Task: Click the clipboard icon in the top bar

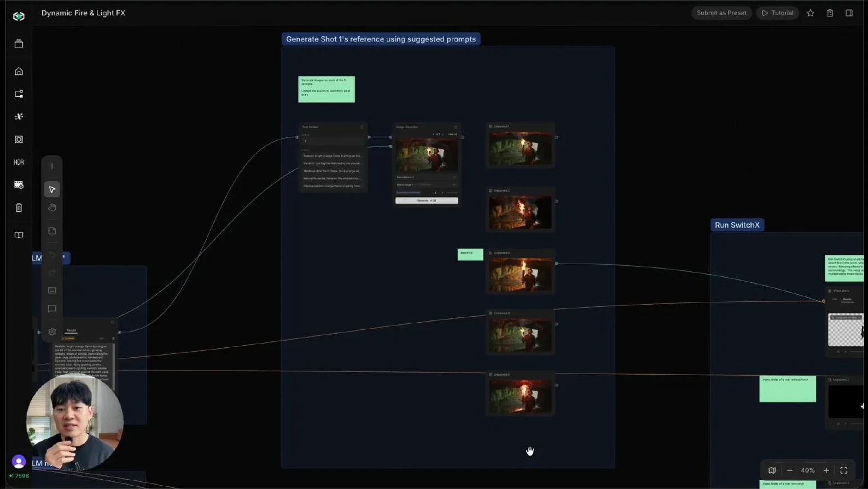Action: click(830, 13)
